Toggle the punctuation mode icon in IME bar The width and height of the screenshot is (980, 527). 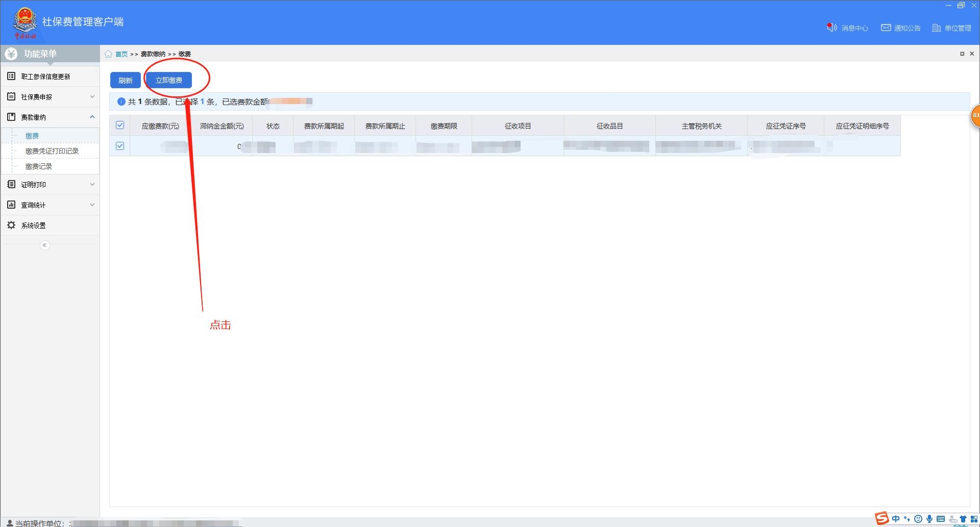coord(906,519)
